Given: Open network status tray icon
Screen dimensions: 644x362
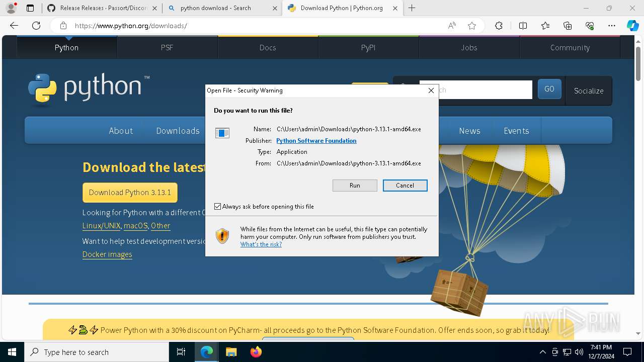Looking at the screenshot, I should [567, 352].
